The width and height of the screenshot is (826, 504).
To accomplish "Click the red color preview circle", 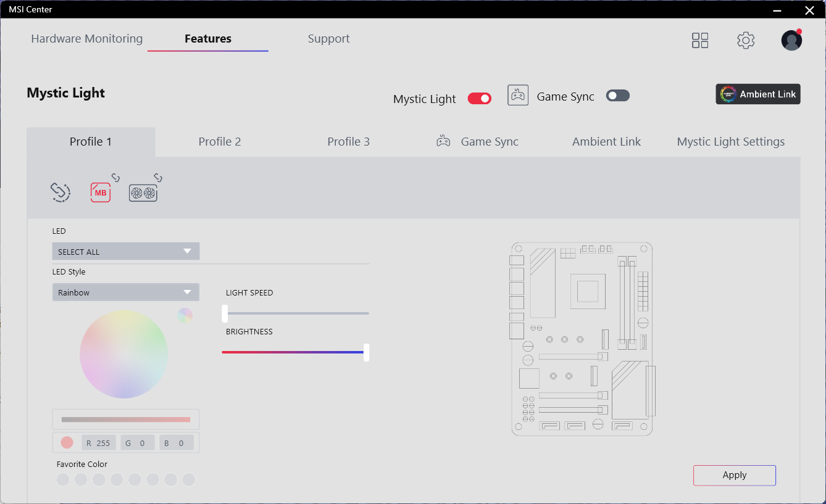I will point(67,442).
